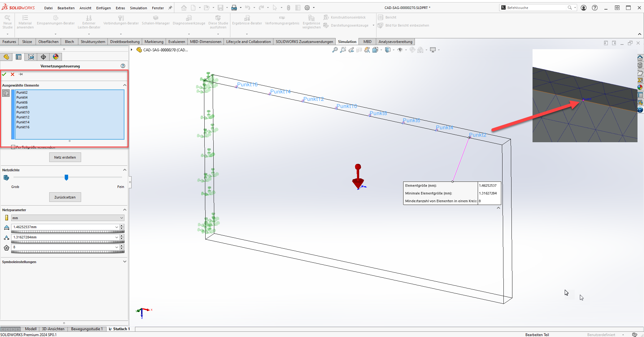
Task: Enable the 'Per Teilgröße verwenden' checkbox
Action: pos(13,147)
